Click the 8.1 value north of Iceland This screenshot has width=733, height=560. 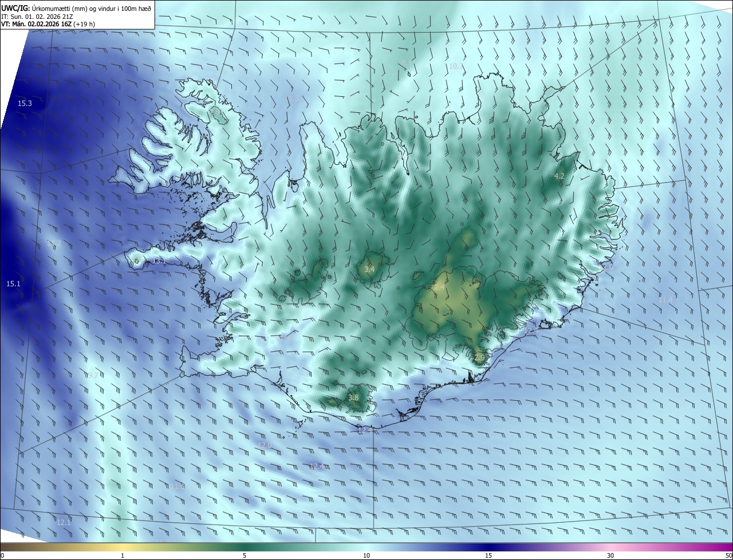406,62
